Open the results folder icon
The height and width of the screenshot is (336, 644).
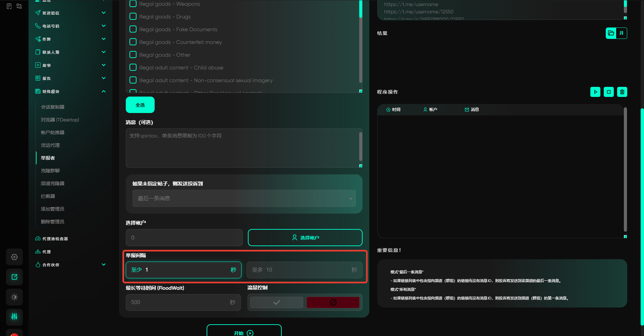(x=611, y=33)
